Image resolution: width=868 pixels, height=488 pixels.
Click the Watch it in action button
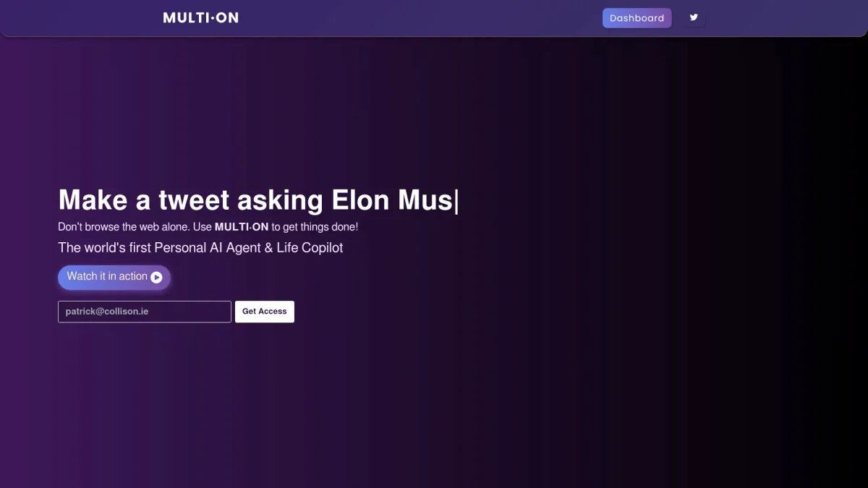coord(114,277)
